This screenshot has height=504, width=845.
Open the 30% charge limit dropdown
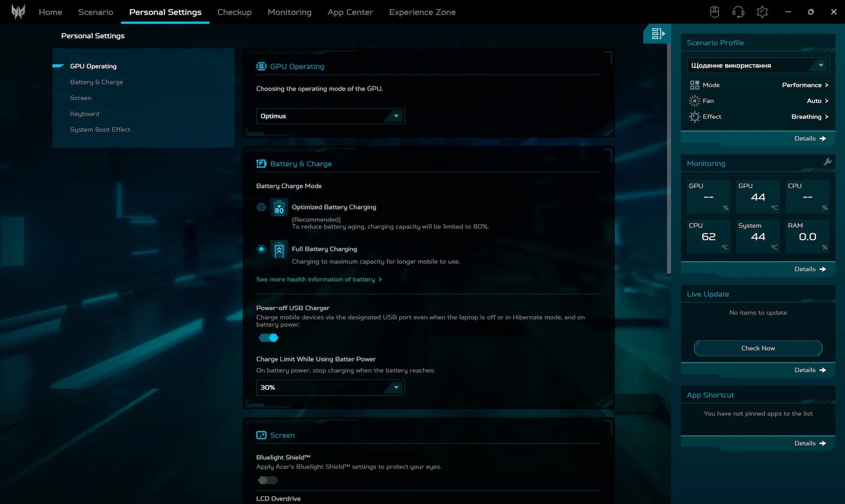pyautogui.click(x=331, y=387)
